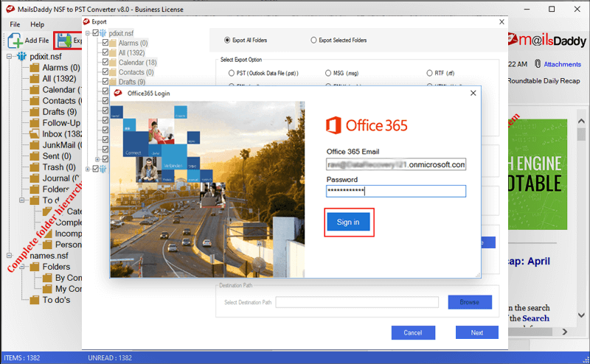Viewport: 590px width, 364px height.
Task: Open To do's folder under names.nsf
Action: coord(56,300)
